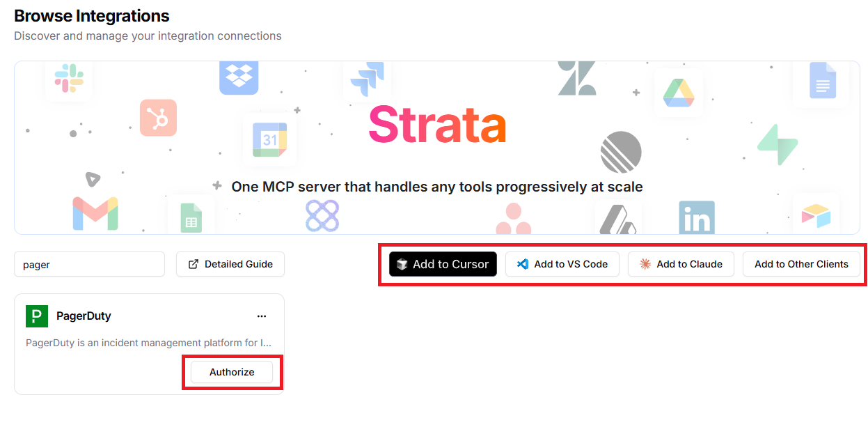Click the Google Docs icon in the banner
The image size is (868, 434).
tap(821, 82)
